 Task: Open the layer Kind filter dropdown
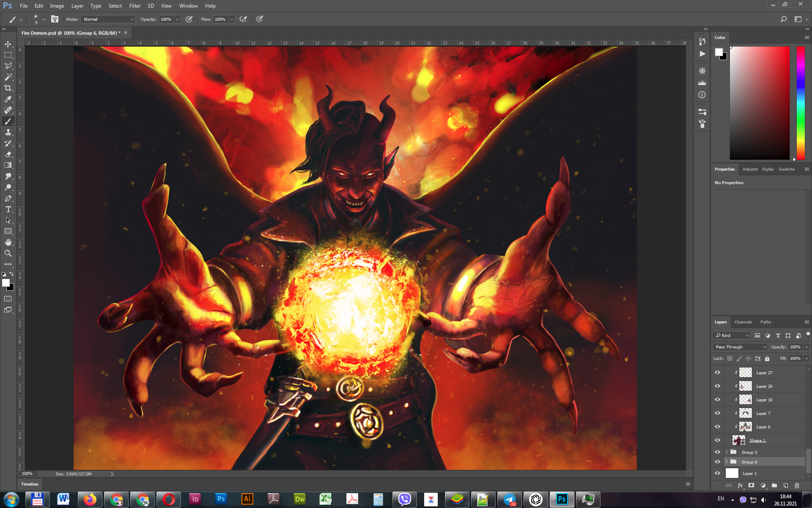(x=732, y=335)
